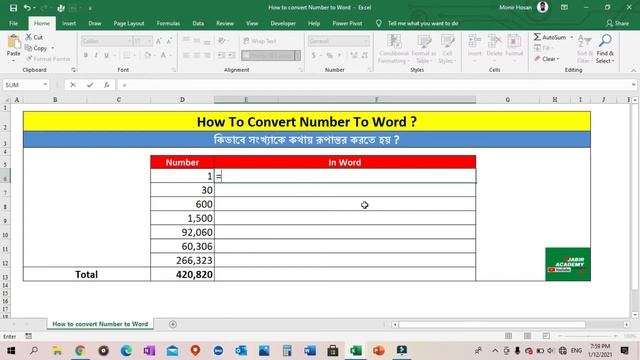Cancel the formula entry with X
640x360 pixels.
click(73, 85)
